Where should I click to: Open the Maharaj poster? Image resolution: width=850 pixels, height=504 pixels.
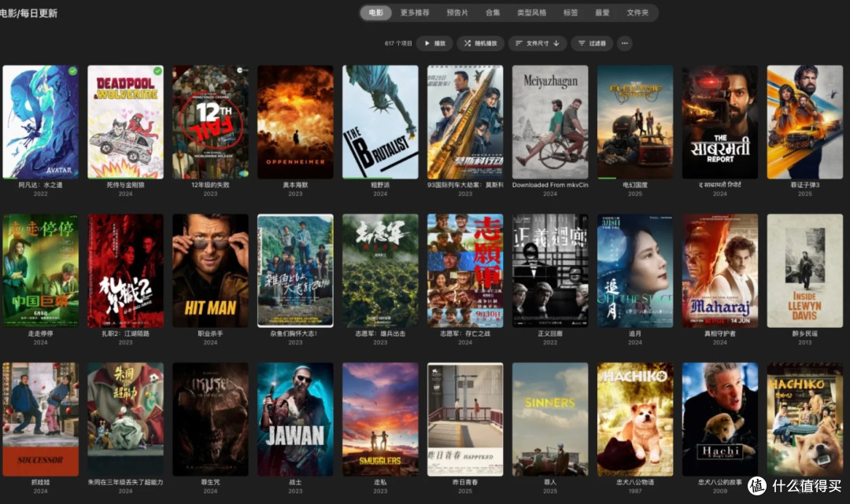click(x=720, y=270)
